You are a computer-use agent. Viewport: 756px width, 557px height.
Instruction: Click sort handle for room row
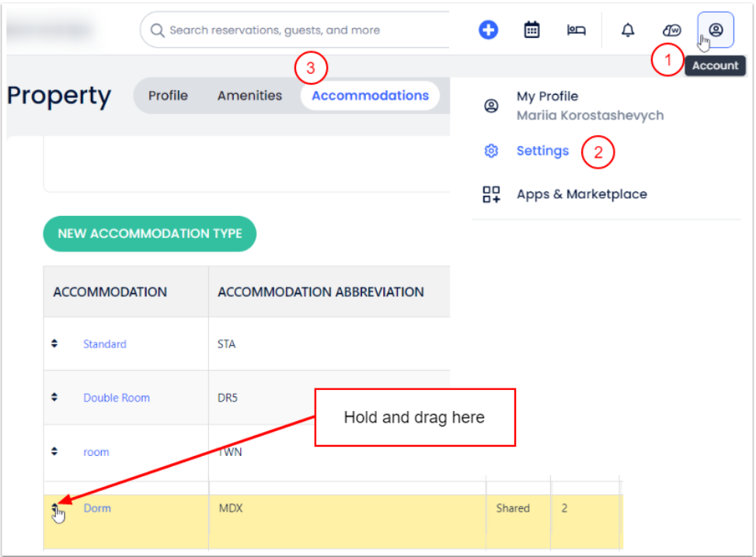click(54, 451)
